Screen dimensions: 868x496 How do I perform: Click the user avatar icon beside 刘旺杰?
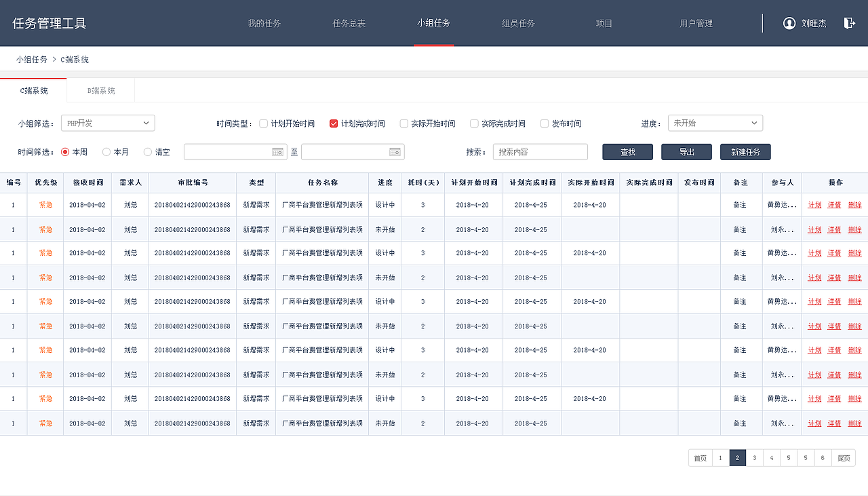coord(789,22)
